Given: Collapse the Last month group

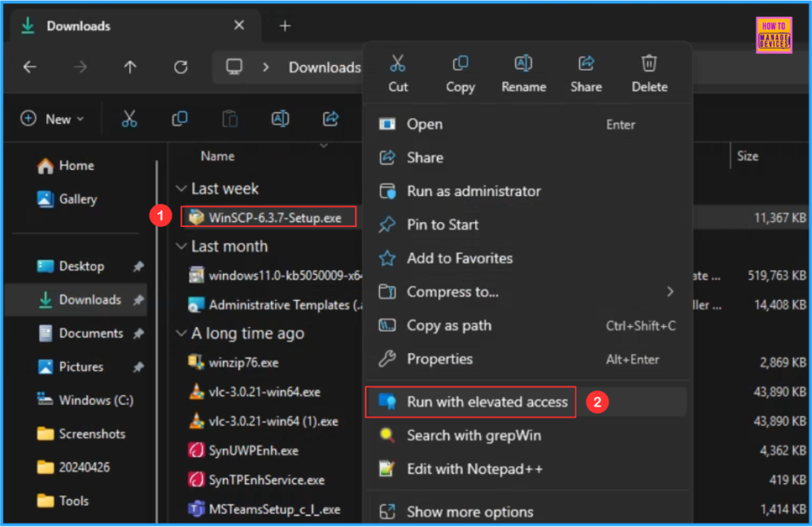Looking at the screenshot, I should [x=182, y=246].
